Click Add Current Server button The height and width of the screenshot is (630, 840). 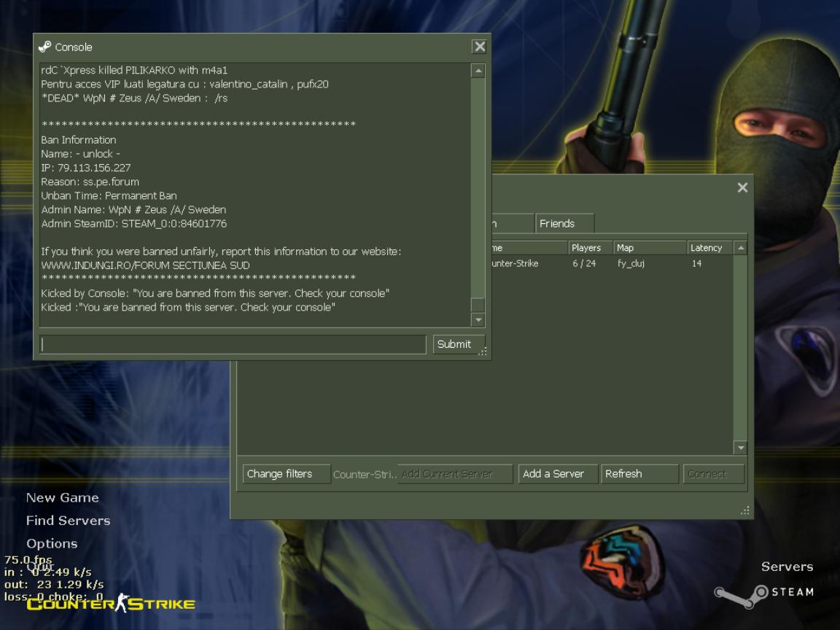(454, 474)
